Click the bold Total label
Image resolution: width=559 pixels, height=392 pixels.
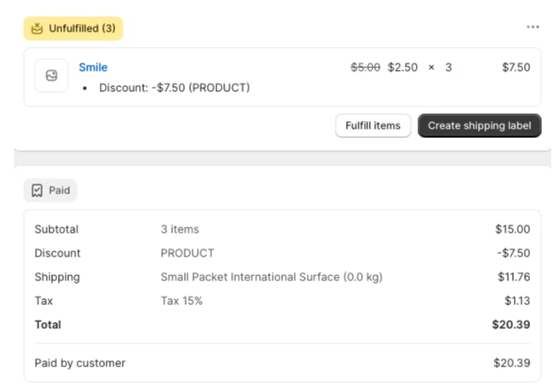[x=48, y=325]
